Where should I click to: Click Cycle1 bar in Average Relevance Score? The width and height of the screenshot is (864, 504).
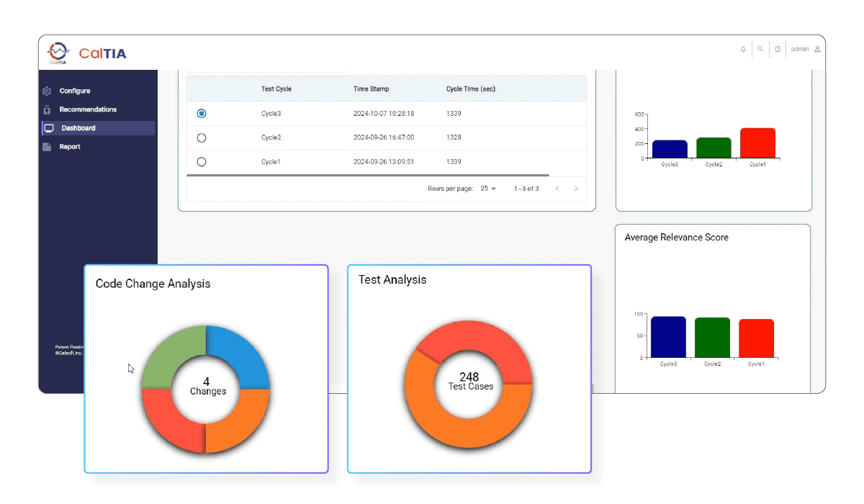(757, 338)
